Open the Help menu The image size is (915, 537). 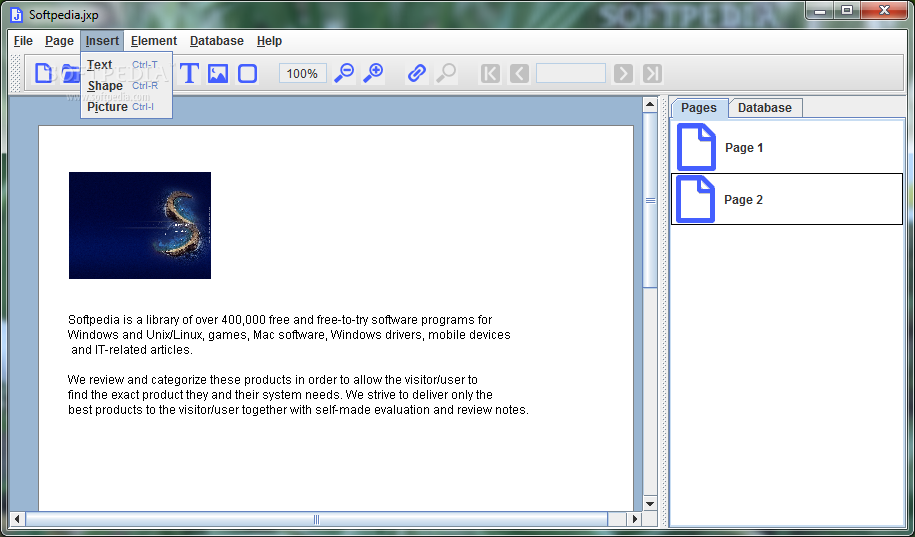coord(269,41)
